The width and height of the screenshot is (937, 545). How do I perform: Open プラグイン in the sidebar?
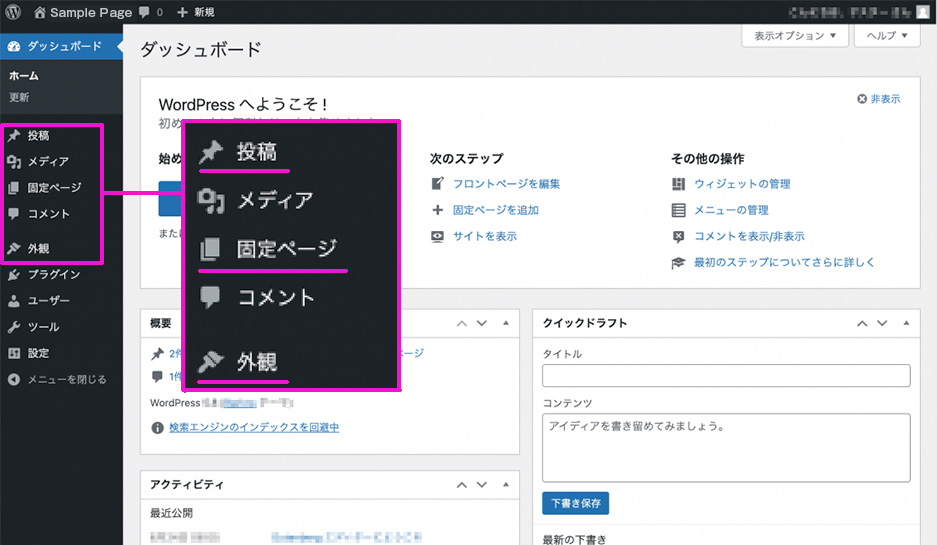click(54, 275)
